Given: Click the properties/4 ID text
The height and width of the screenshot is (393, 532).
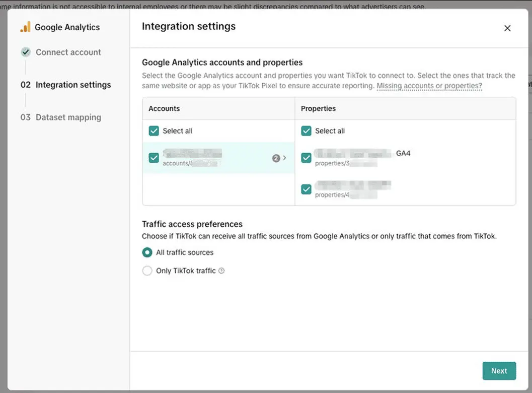Looking at the screenshot, I should 346,195.
